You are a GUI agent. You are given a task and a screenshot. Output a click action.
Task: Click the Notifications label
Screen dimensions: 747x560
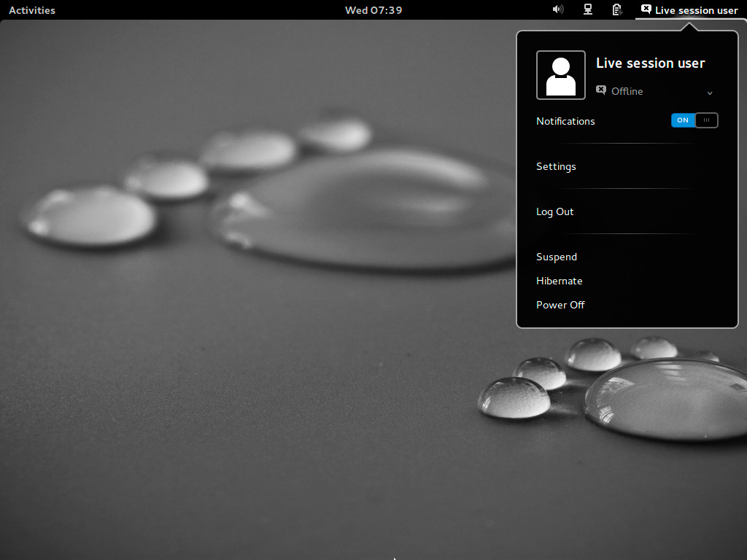coord(565,121)
